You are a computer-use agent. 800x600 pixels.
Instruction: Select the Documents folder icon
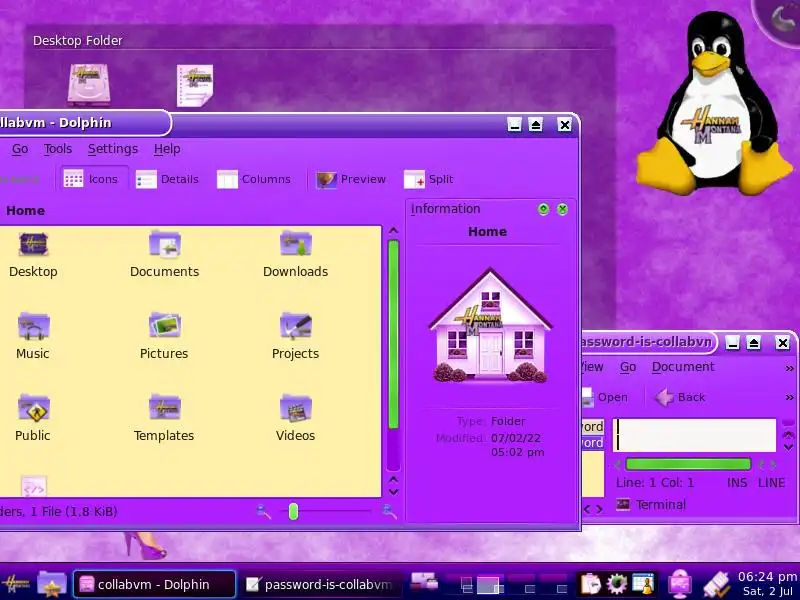pyautogui.click(x=164, y=255)
